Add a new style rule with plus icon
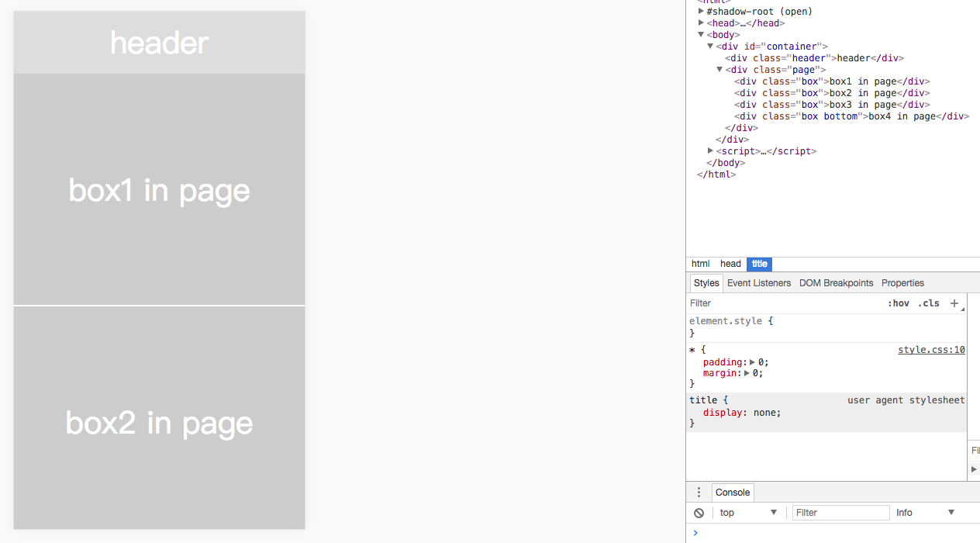 954,303
